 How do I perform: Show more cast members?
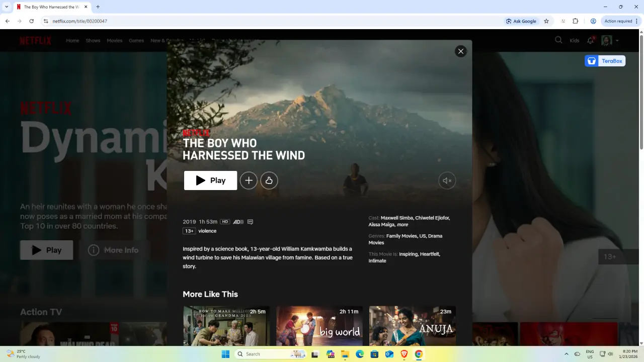pyautogui.click(x=403, y=225)
